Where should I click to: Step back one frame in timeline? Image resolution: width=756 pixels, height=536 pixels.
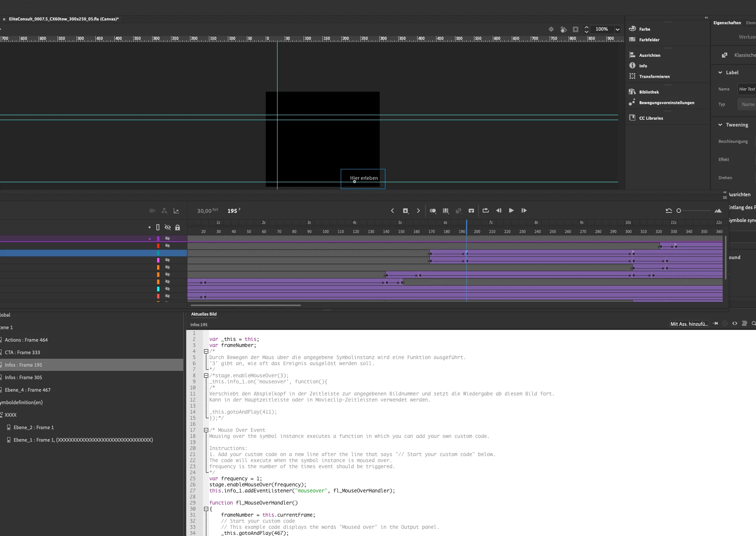(499, 211)
